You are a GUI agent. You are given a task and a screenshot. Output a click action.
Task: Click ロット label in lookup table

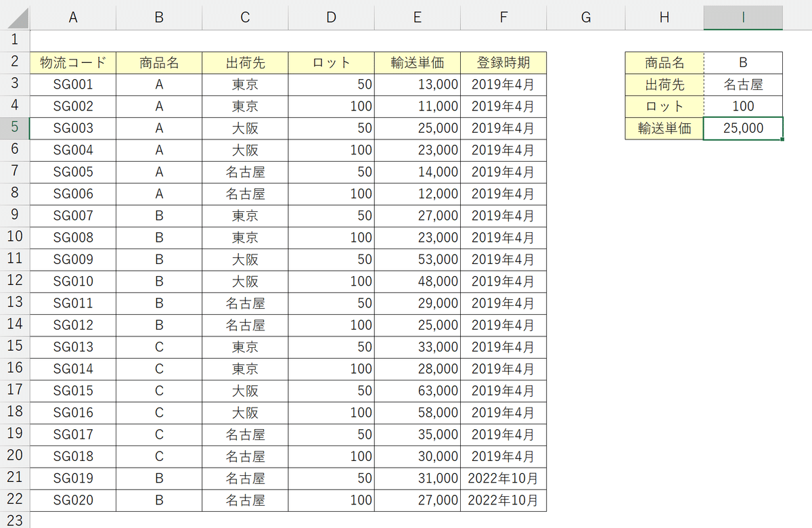click(x=664, y=106)
